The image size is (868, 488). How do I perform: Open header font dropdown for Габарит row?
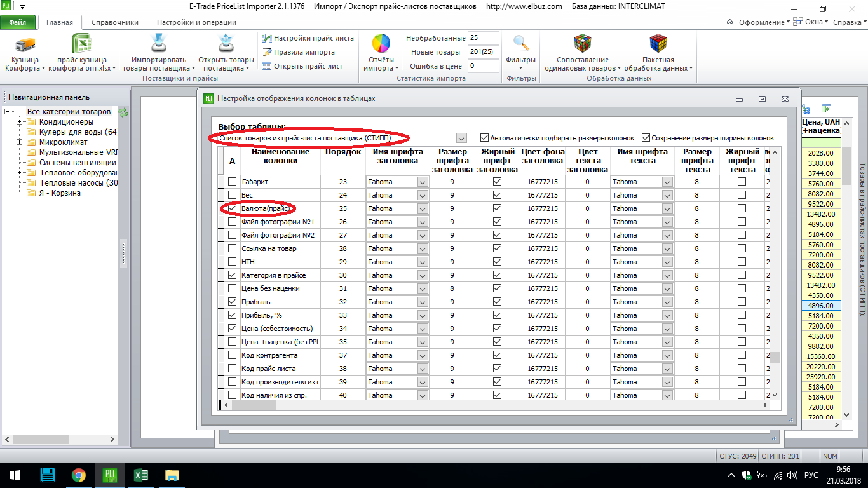423,182
